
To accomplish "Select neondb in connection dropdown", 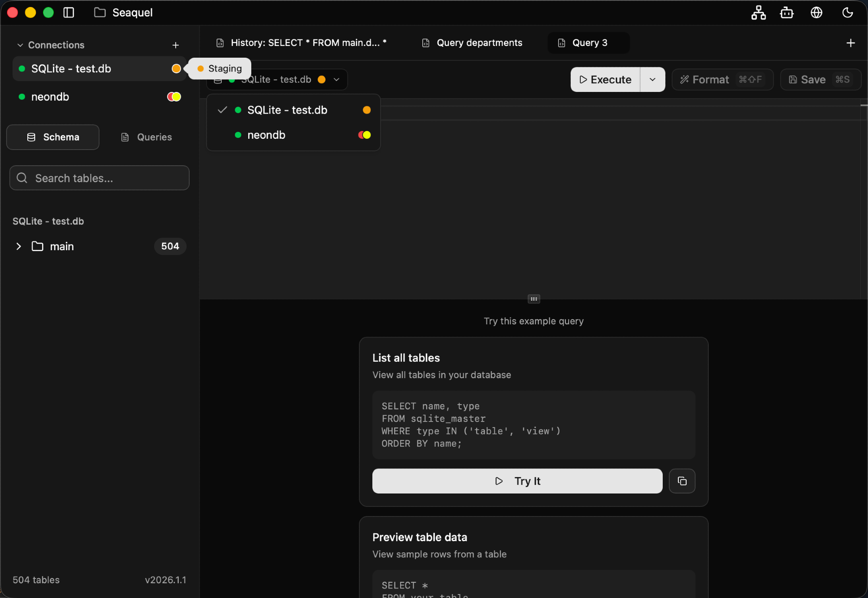I will [x=266, y=135].
